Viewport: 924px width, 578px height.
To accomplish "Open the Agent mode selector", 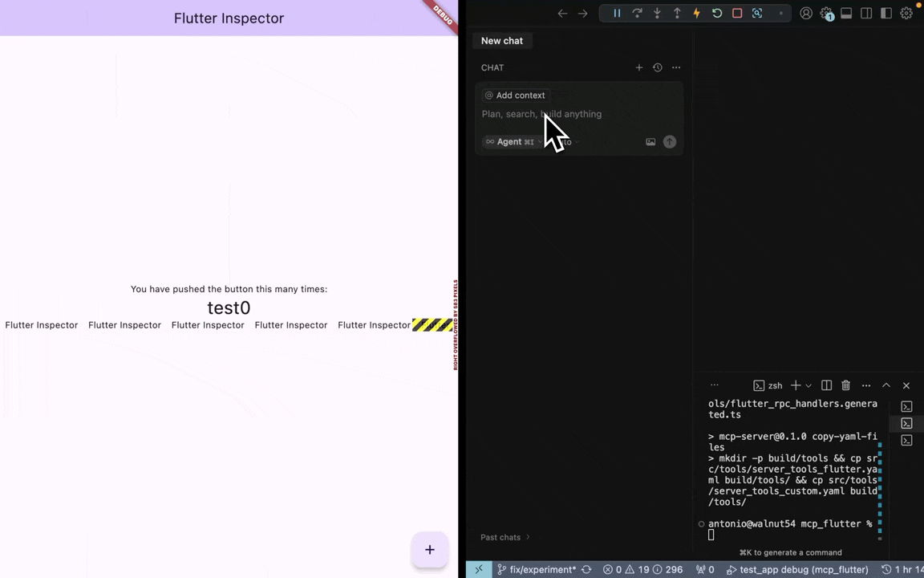I will 509,141.
